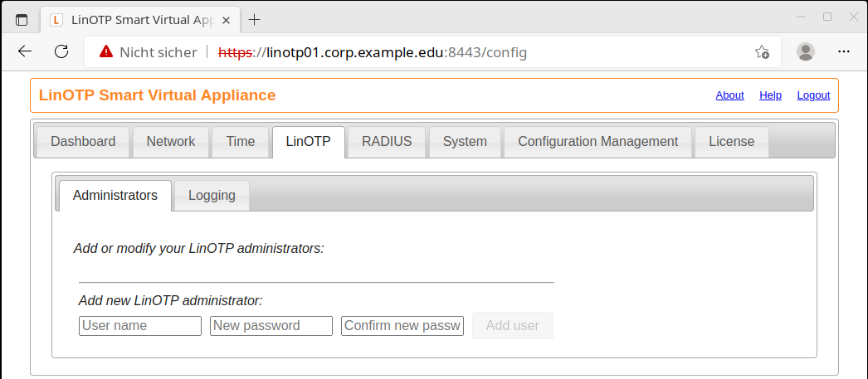The image size is (868, 379).
Task: Open the Logging sub-tab
Action: 212,196
